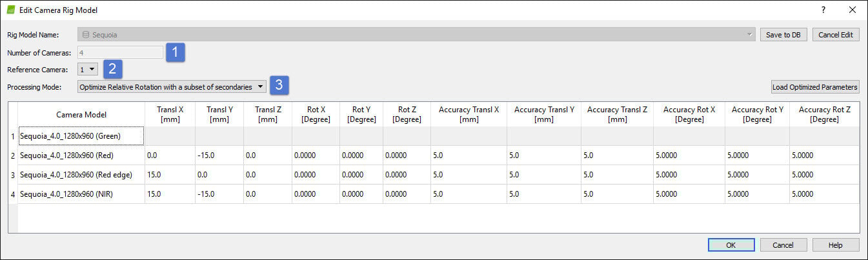The height and width of the screenshot is (260, 868).
Task: Expand the Reference Camera dropdown
Action: coord(88,69)
